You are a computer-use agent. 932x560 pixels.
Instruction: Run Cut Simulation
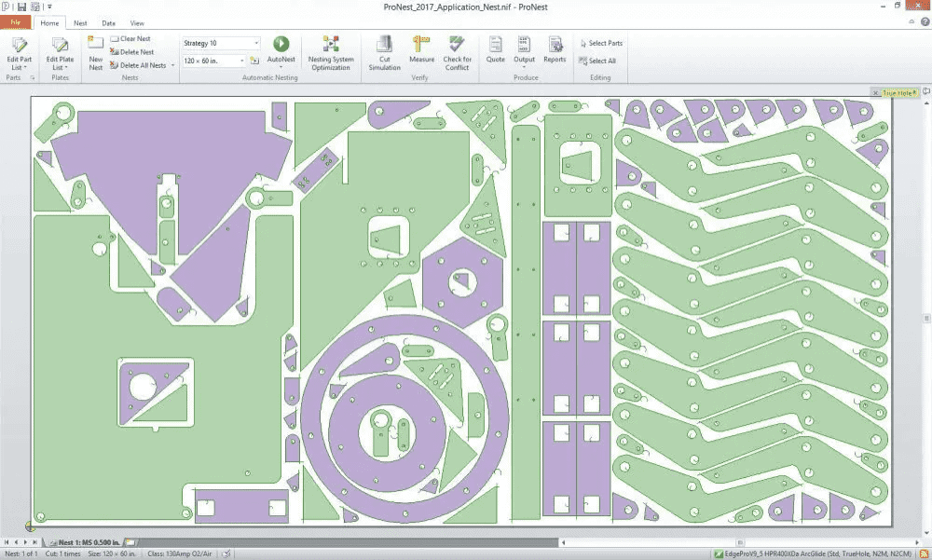(x=384, y=44)
